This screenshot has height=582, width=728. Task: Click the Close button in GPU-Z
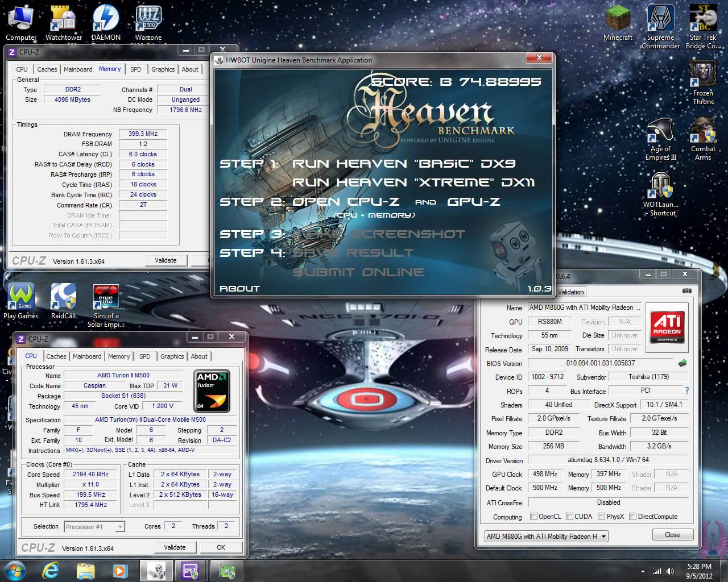click(x=672, y=535)
